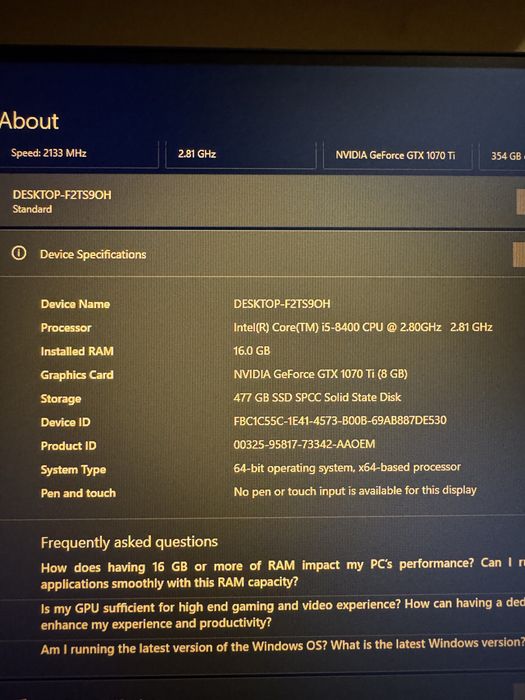The width and height of the screenshot is (525, 700).
Task: Click the Device Specifications info icon
Action: point(19,253)
